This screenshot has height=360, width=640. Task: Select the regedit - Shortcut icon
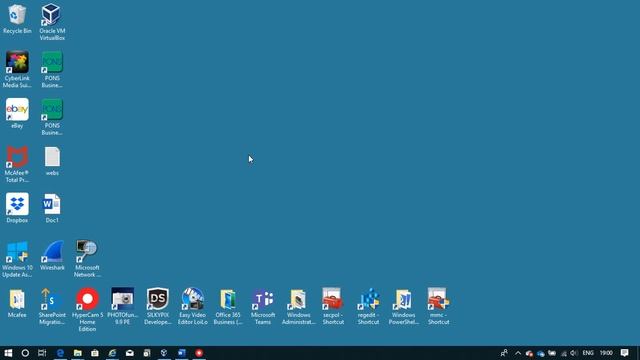coord(368,306)
